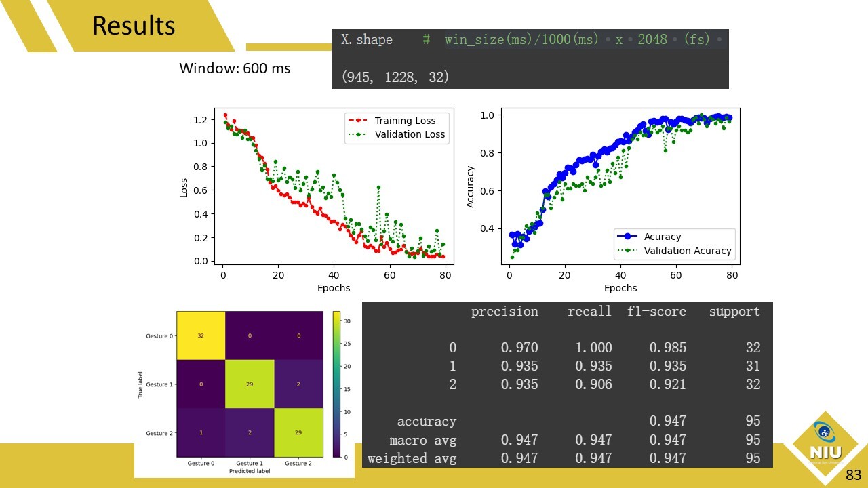The height and width of the screenshot is (488, 868).
Task: Click the slide number 83
Action: click(x=853, y=475)
